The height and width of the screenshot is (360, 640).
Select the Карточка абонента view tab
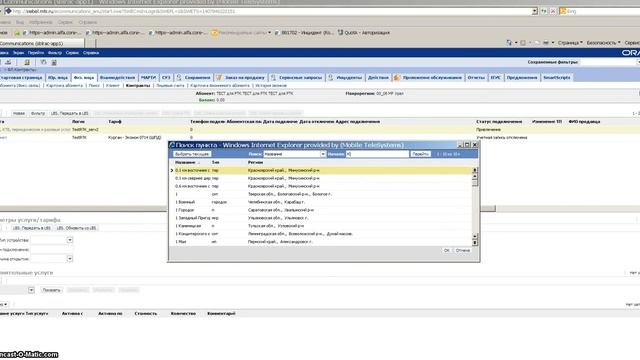point(64,85)
